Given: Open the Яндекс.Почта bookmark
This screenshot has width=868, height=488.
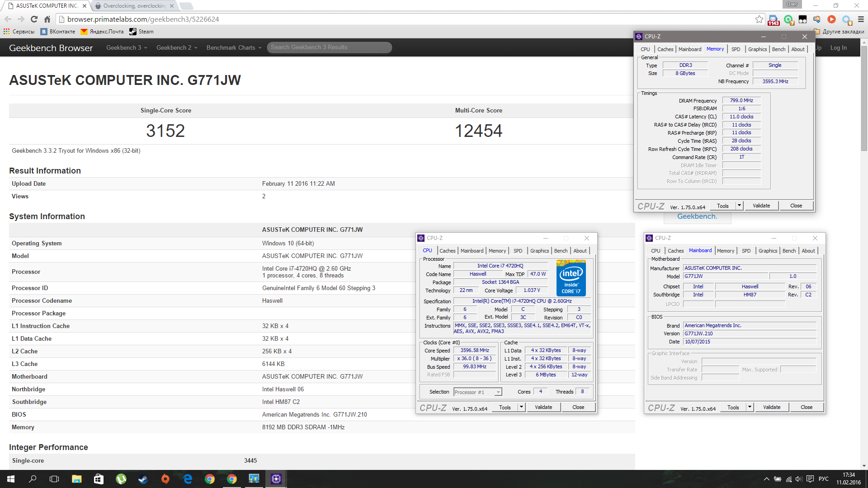Looking at the screenshot, I should pyautogui.click(x=102, y=32).
